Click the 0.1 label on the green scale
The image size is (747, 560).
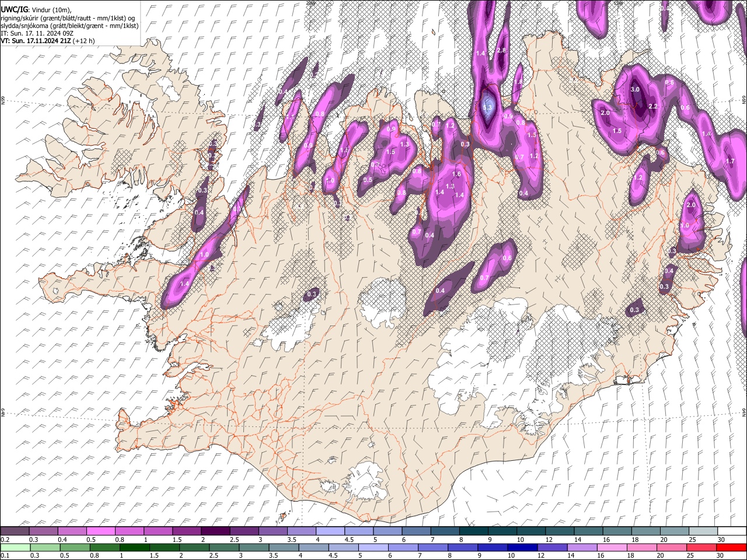click(x=5, y=555)
